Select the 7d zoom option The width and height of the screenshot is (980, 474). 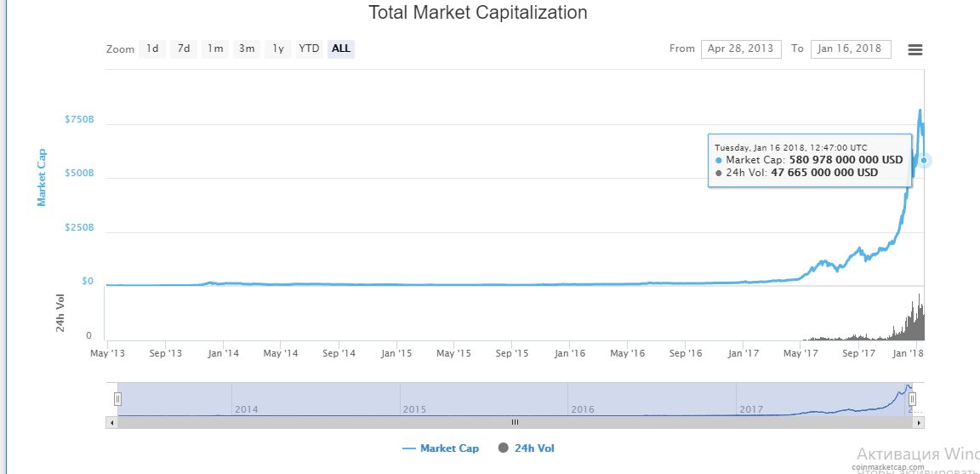(184, 49)
